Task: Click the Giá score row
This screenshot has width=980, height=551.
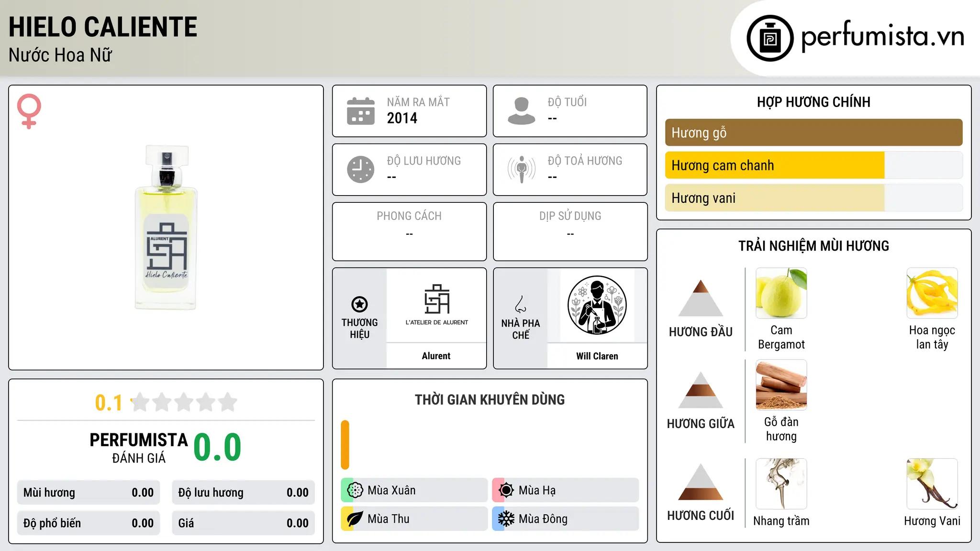Action: point(243,523)
